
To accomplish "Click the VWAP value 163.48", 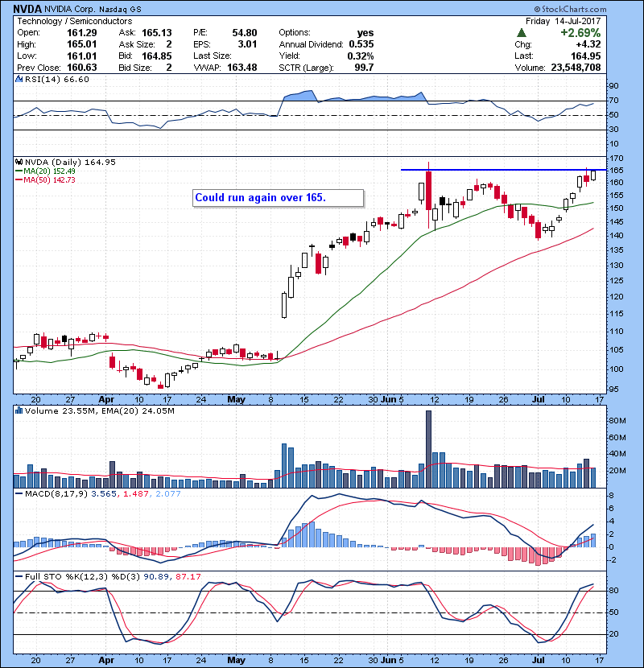I will 242,68.
